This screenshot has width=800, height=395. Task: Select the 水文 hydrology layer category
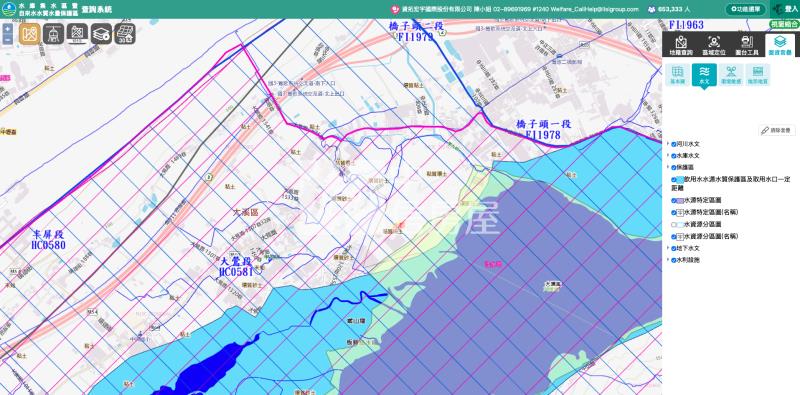[x=704, y=75]
